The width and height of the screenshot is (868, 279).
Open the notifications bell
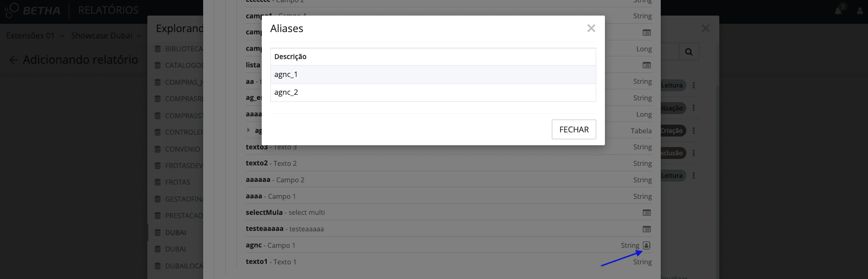pos(839,10)
